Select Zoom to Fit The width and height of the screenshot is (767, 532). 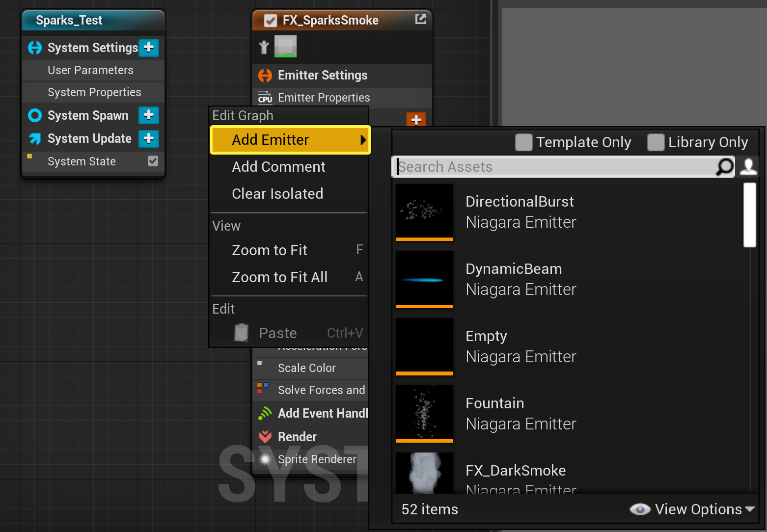coord(289,250)
